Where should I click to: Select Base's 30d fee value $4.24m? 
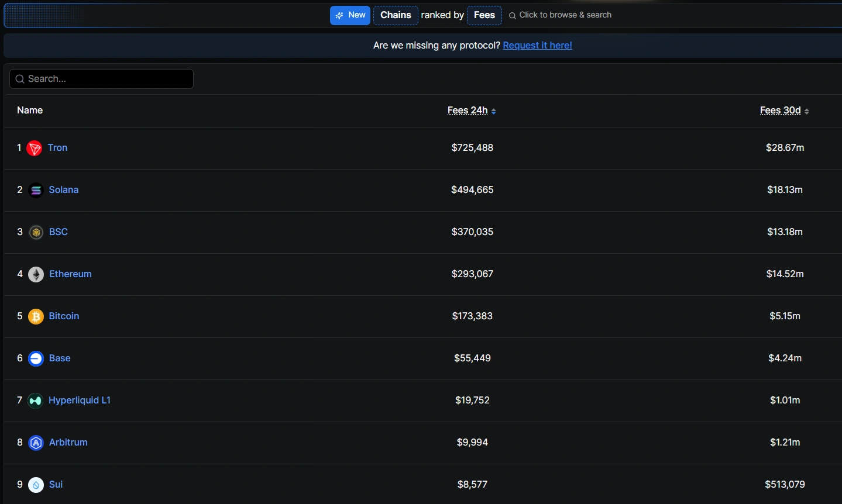785,358
